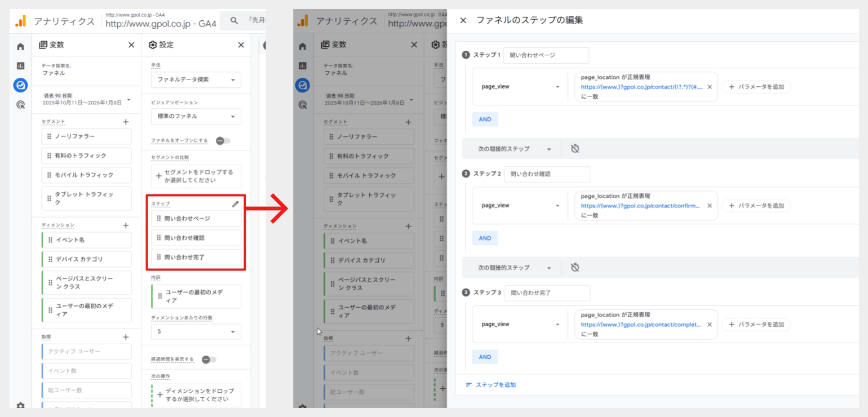Click the 問い合わせページ step name field
The image size is (868, 417).
tap(546, 55)
